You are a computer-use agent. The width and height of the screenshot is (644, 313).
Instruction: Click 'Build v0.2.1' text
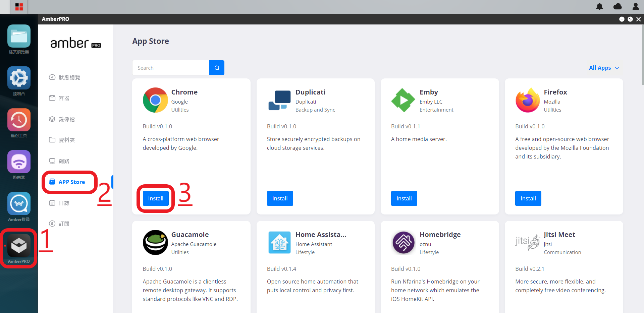[x=530, y=269]
